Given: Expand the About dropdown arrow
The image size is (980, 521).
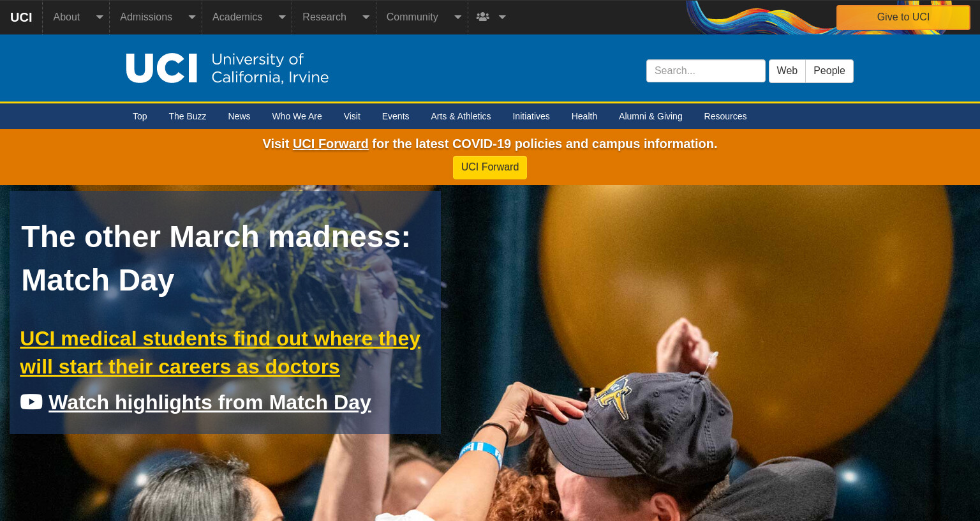Looking at the screenshot, I should pos(100,17).
